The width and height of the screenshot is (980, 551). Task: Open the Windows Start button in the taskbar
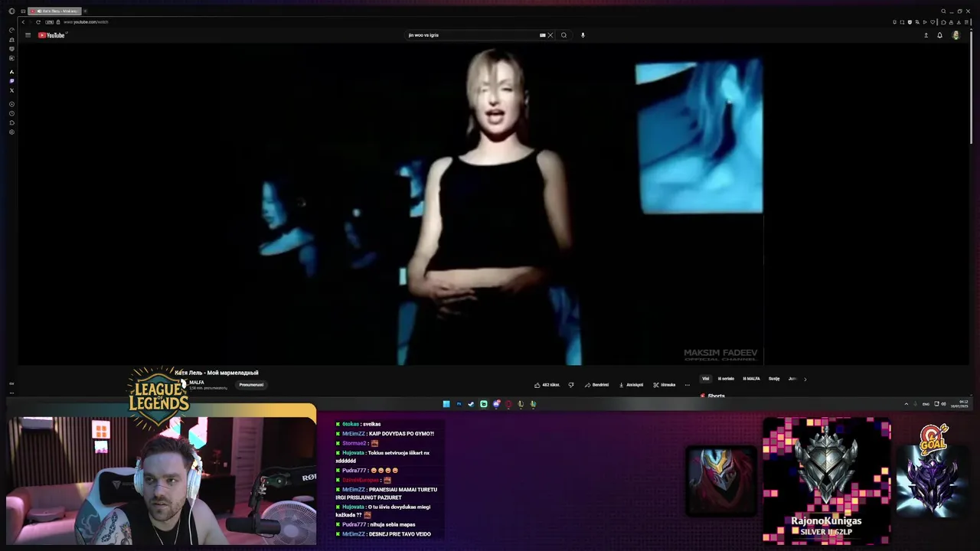pos(446,404)
